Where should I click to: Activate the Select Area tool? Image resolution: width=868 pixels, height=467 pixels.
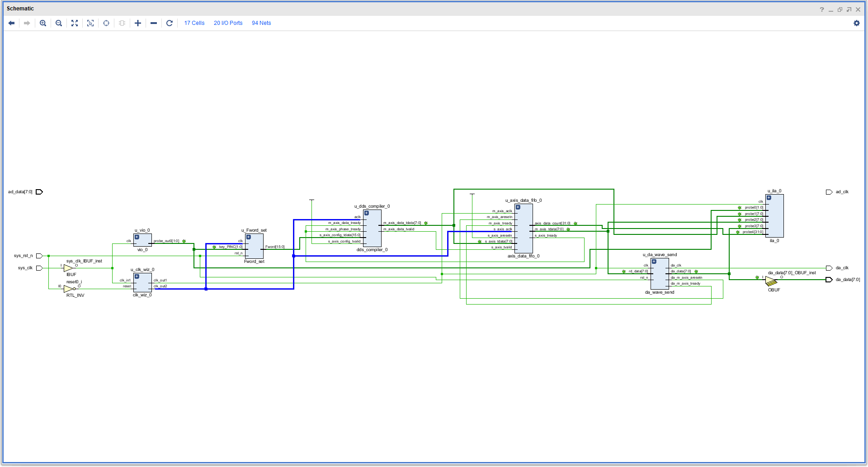[90, 23]
